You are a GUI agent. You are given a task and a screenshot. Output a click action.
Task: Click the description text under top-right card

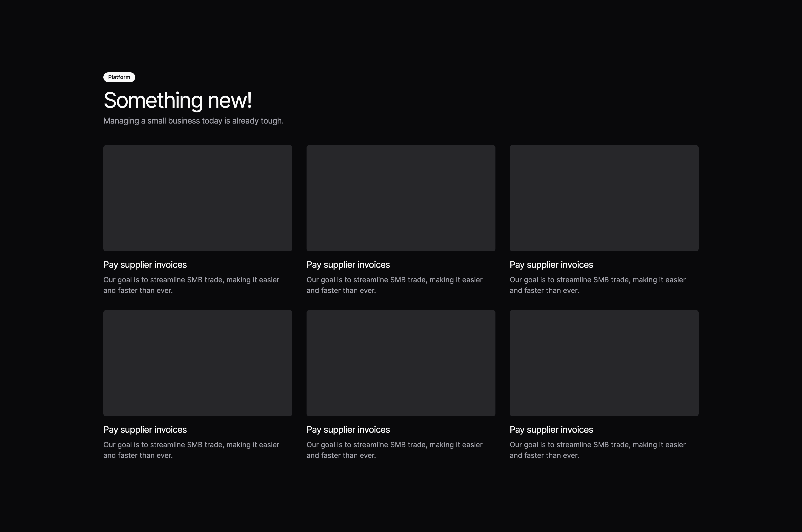[x=597, y=285]
